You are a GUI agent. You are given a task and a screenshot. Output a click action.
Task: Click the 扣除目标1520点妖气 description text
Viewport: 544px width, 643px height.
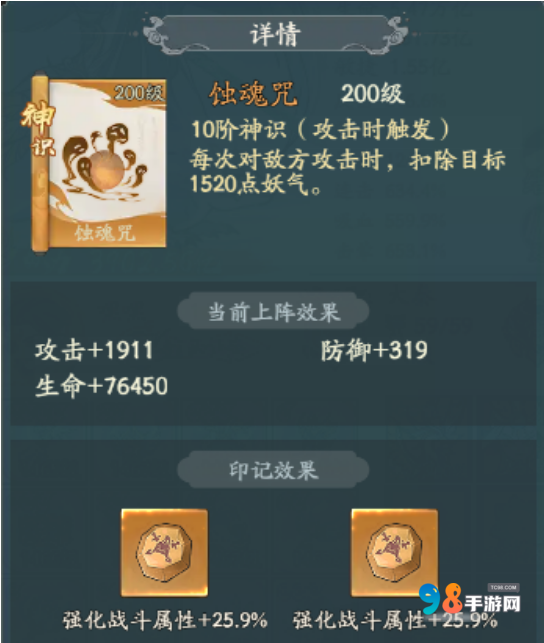[x=348, y=171]
